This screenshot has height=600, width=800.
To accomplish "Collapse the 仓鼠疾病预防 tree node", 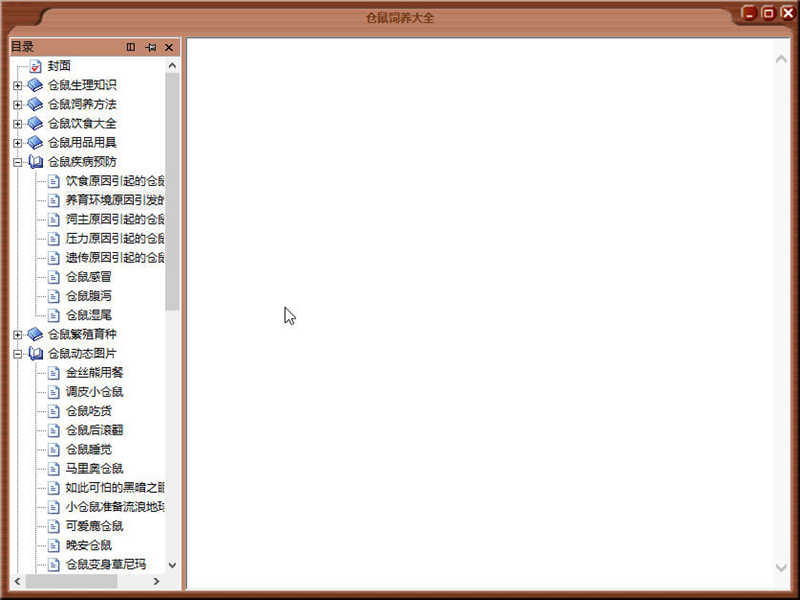I will [18, 162].
